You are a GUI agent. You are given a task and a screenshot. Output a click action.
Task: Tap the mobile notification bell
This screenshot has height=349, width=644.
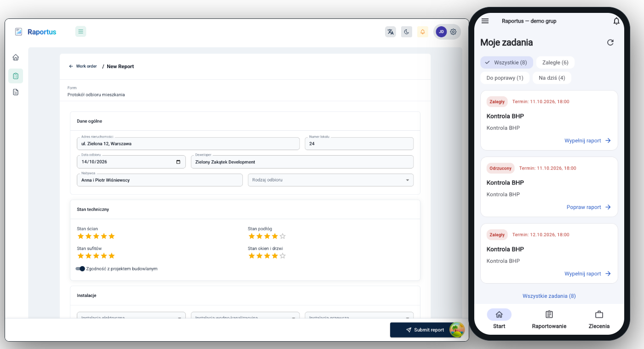616,21
